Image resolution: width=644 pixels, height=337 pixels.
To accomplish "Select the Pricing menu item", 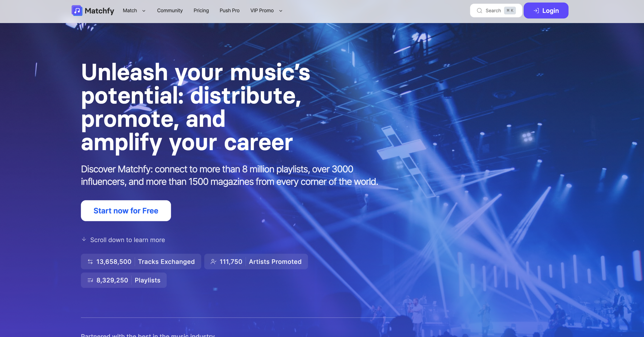I will (201, 10).
